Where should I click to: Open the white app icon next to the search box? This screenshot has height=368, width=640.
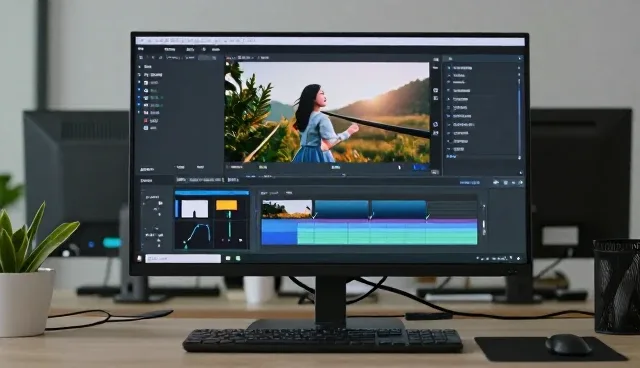point(228,258)
